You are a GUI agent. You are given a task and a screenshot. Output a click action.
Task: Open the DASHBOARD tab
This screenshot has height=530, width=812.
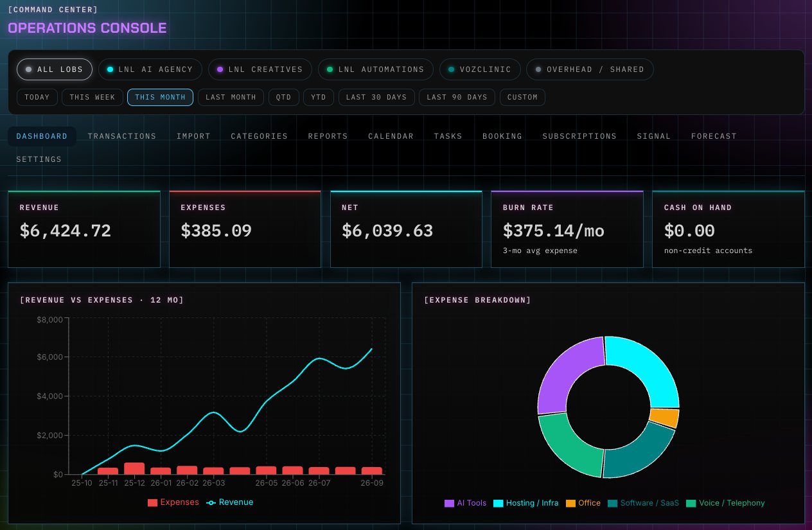tap(42, 136)
